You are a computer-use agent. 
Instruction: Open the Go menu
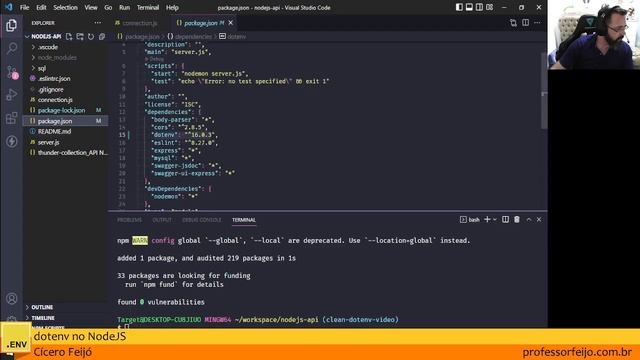click(108, 7)
